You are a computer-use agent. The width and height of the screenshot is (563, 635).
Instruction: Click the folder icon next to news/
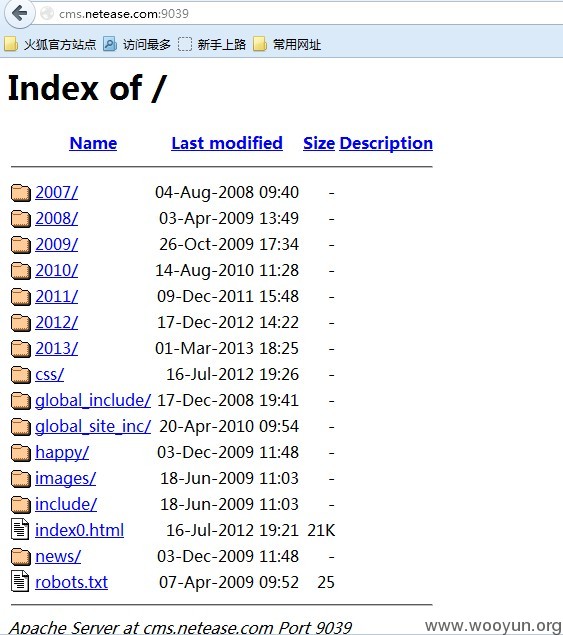[x=21, y=556]
